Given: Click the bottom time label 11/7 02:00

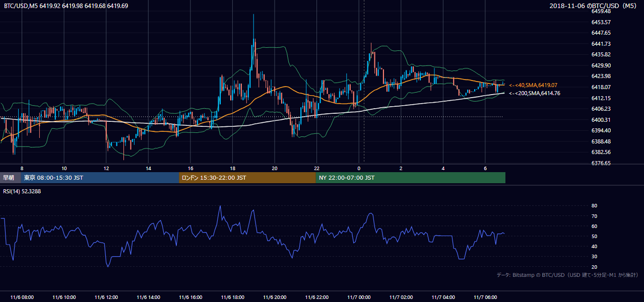Looking at the screenshot, I should [401, 297].
